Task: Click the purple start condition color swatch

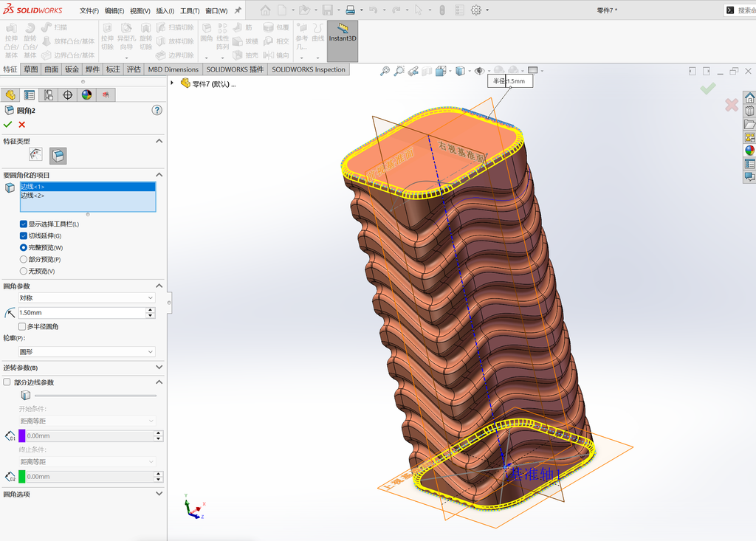Action: tap(21, 436)
